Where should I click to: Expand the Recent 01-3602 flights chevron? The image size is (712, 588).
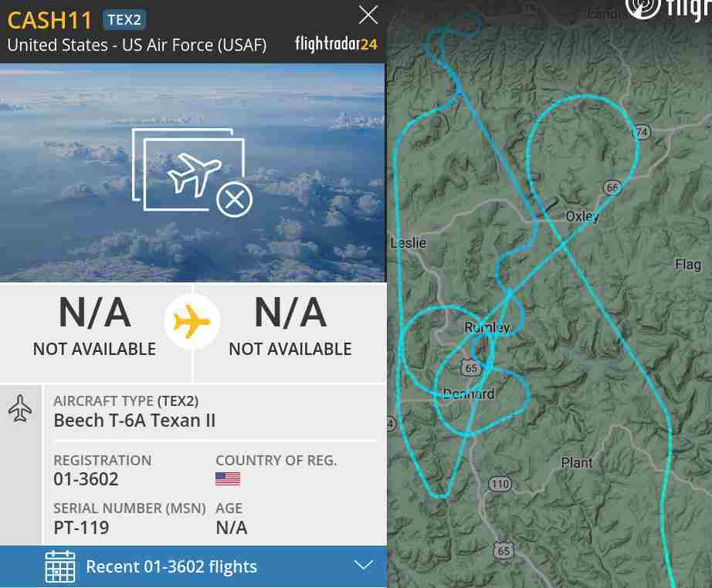[363, 566]
